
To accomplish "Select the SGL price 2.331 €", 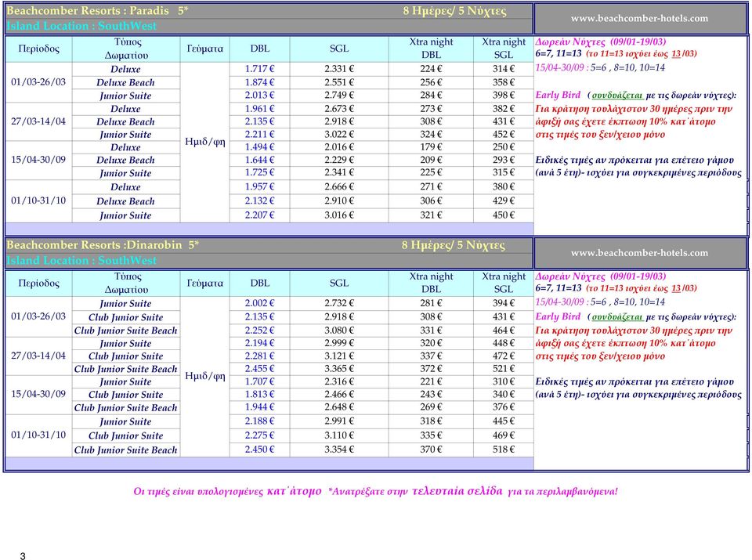I will point(339,69).
